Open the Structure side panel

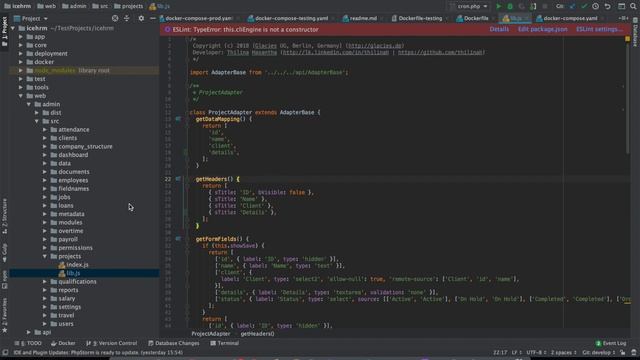4,216
